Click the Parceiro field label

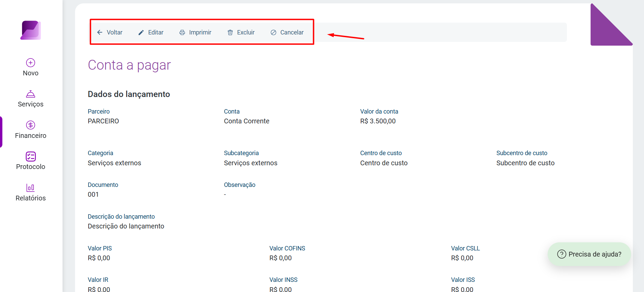99,112
